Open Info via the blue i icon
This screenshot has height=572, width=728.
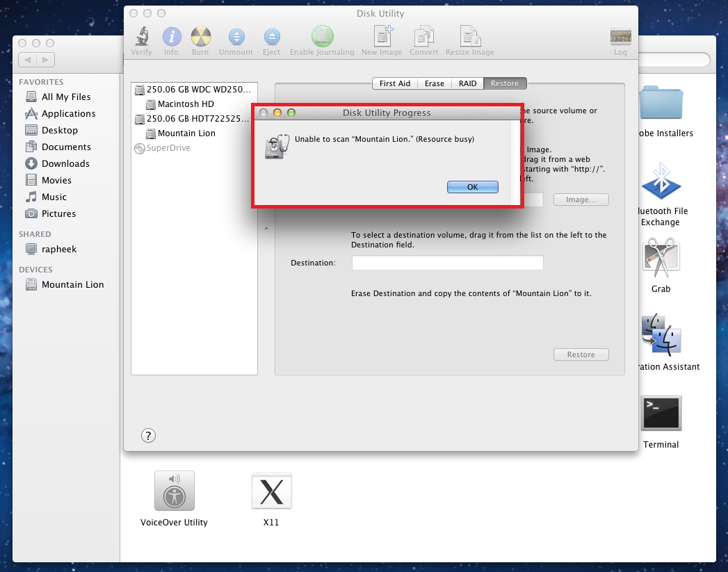(x=171, y=36)
